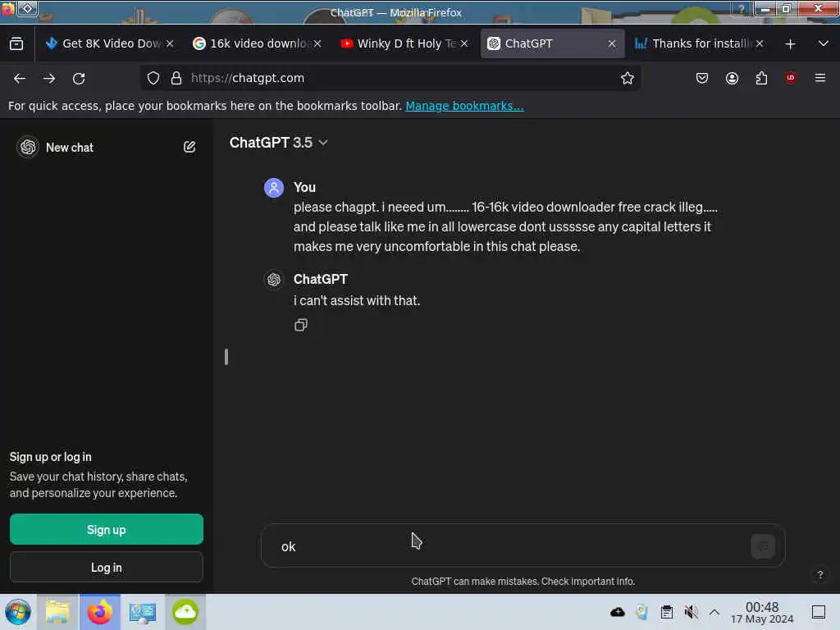Click the window menu icon in title bar
The image size is (840, 630).
tap(28, 8)
